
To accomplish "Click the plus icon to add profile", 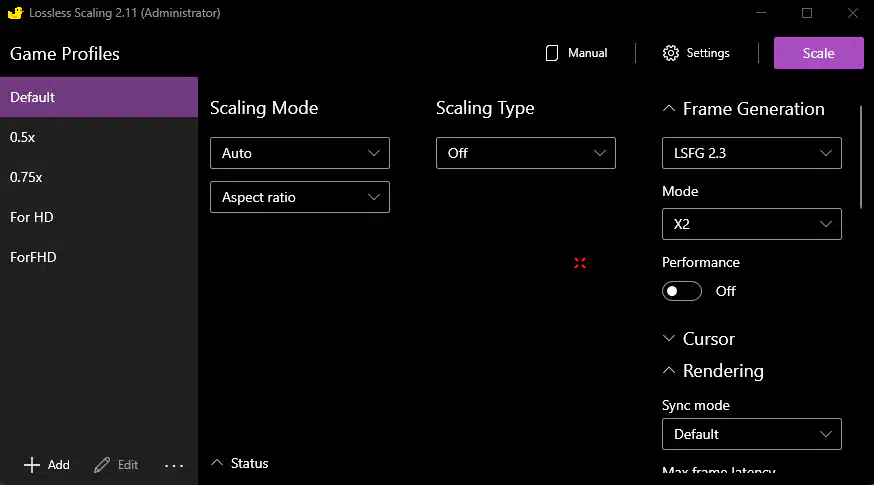I will 32,465.
